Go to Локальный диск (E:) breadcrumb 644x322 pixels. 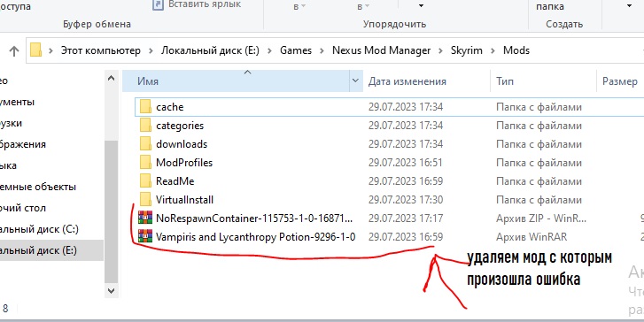[x=210, y=50]
